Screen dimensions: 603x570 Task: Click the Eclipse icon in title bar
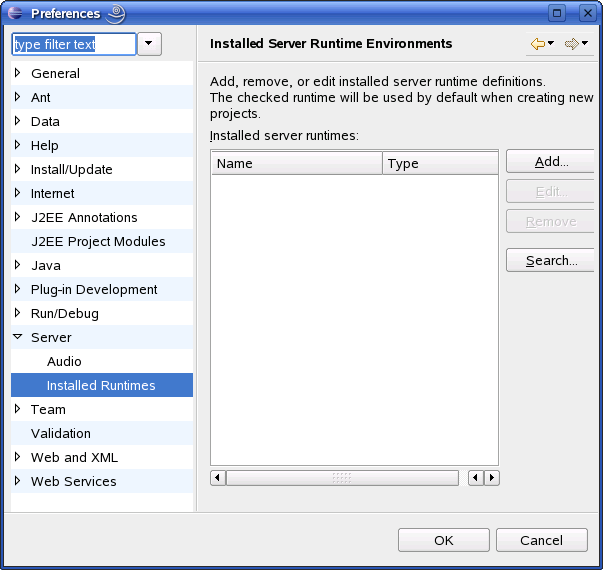[15, 13]
